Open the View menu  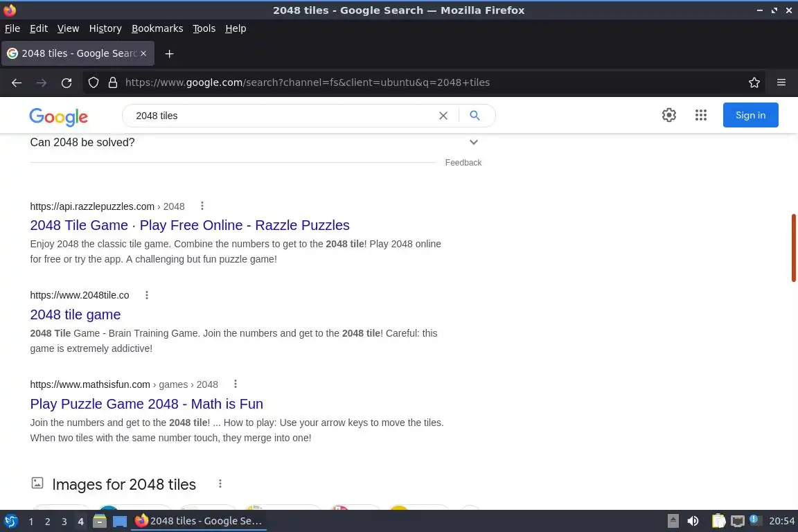pyautogui.click(x=68, y=28)
